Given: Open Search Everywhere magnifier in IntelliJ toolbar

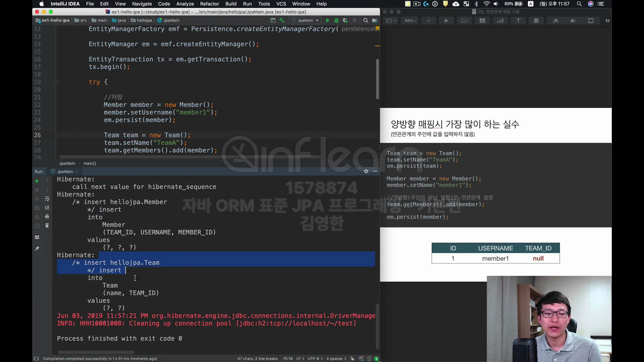Looking at the screenshot, I should pyautogui.click(x=366, y=20).
